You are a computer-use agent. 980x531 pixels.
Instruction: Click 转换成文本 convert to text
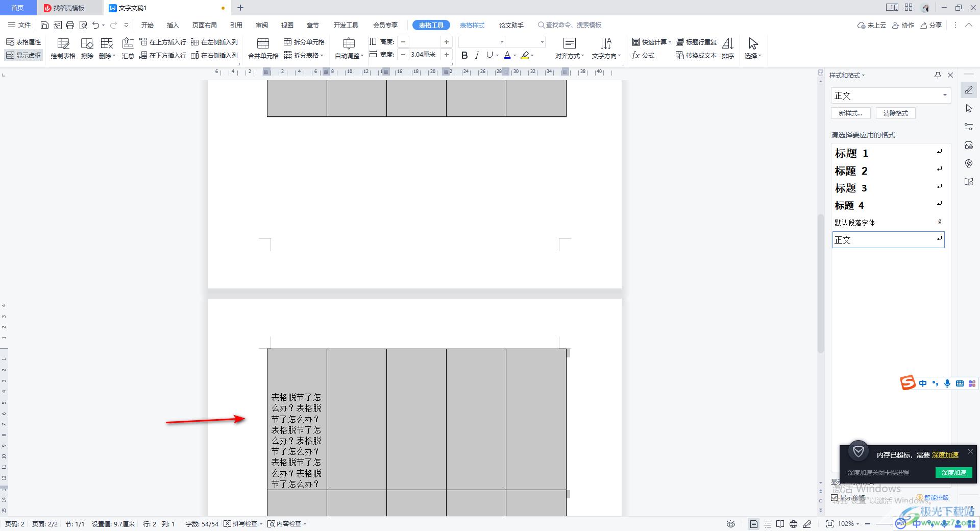pyautogui.click(x=696, y=55)
